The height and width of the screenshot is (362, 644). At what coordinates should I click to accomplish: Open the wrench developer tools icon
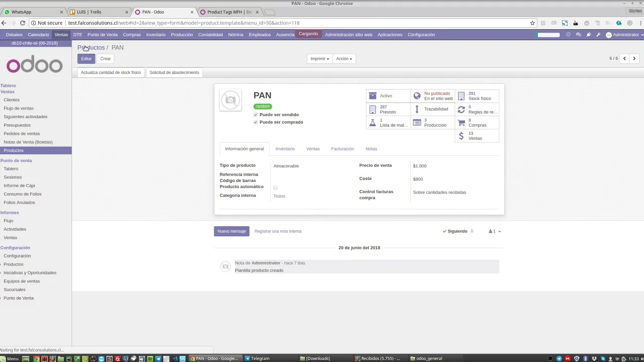pos(598,35)
